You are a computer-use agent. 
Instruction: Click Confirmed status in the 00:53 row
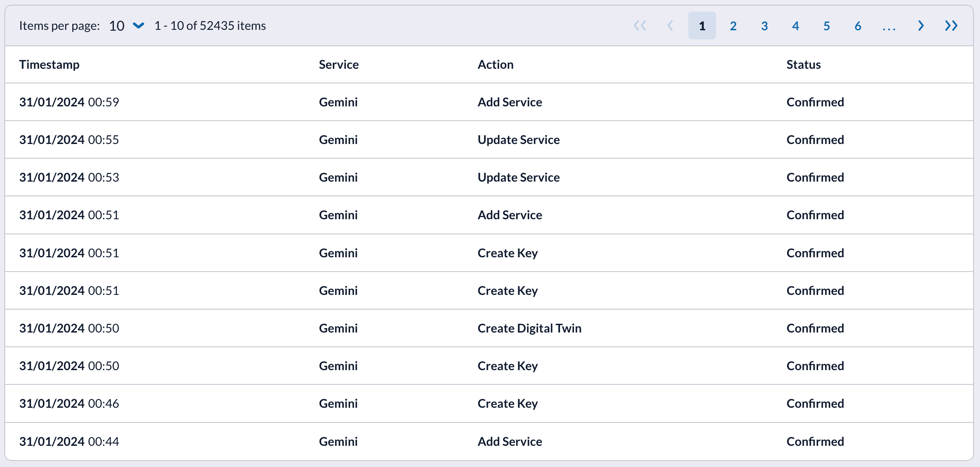point(815,177)
